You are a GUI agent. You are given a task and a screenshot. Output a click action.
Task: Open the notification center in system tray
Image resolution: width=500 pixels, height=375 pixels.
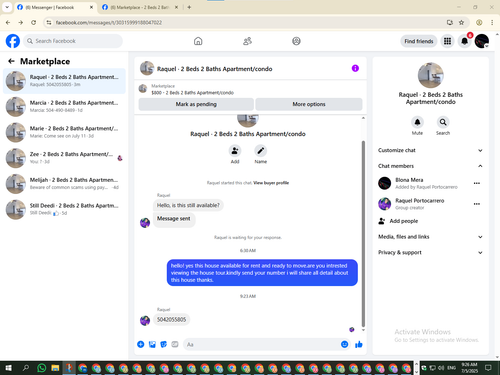click(488, 368)
